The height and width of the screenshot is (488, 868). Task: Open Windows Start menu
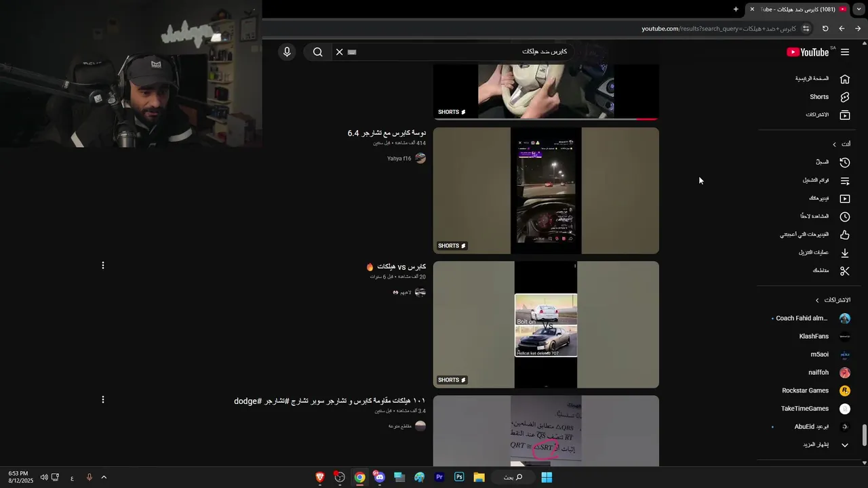point(547,477)
